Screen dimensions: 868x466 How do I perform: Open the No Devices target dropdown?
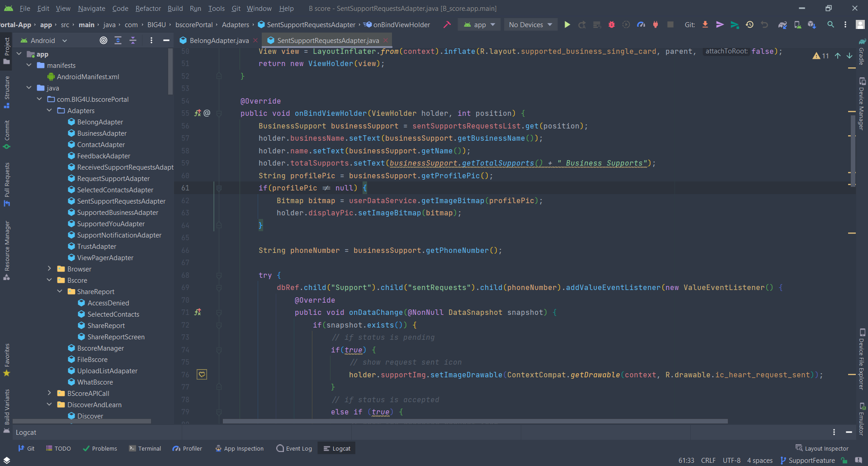[530, 24]
